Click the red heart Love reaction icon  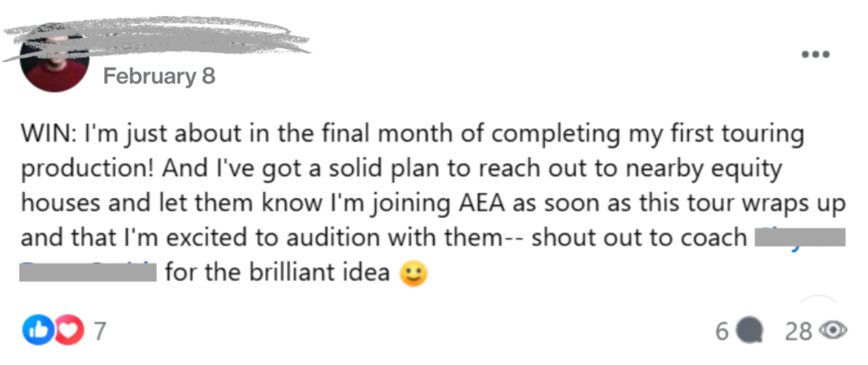[69, 330]
